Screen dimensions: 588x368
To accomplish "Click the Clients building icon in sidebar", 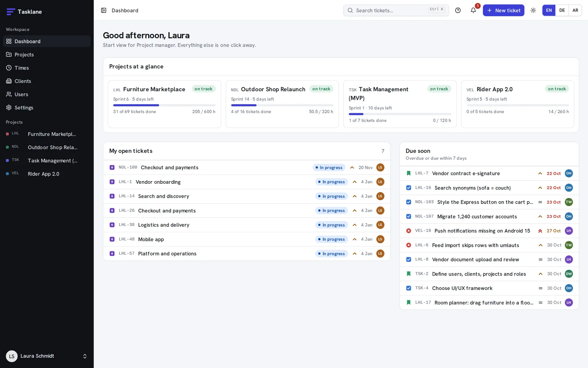I will tap(9, 81).
